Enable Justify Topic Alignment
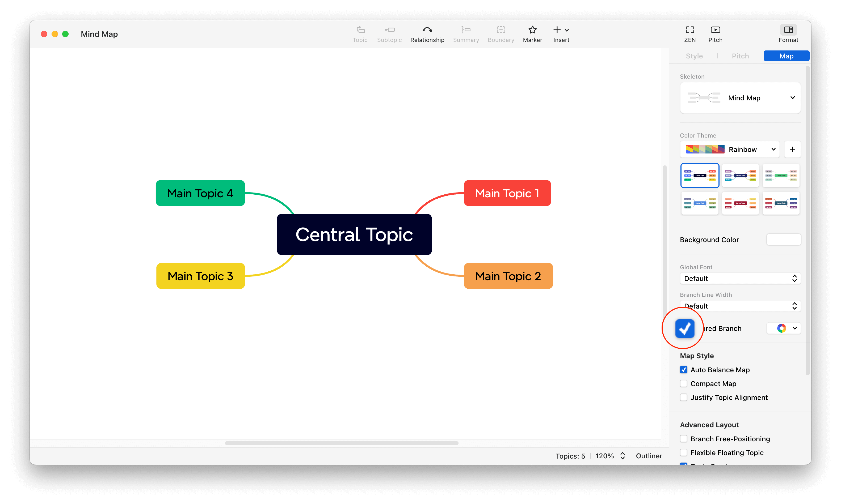 [x=684, y=397]
